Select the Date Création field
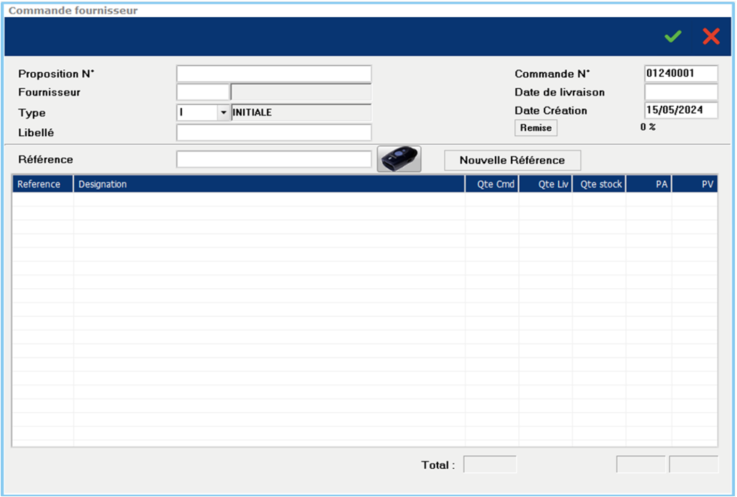The image size is (737, 497). pos(681,111)
